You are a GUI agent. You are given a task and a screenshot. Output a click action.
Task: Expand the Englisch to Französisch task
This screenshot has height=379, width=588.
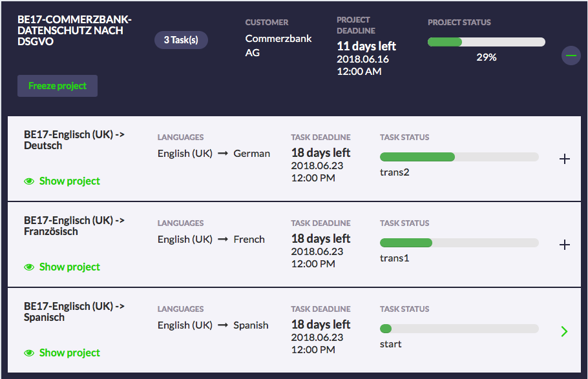pos(565,245)
